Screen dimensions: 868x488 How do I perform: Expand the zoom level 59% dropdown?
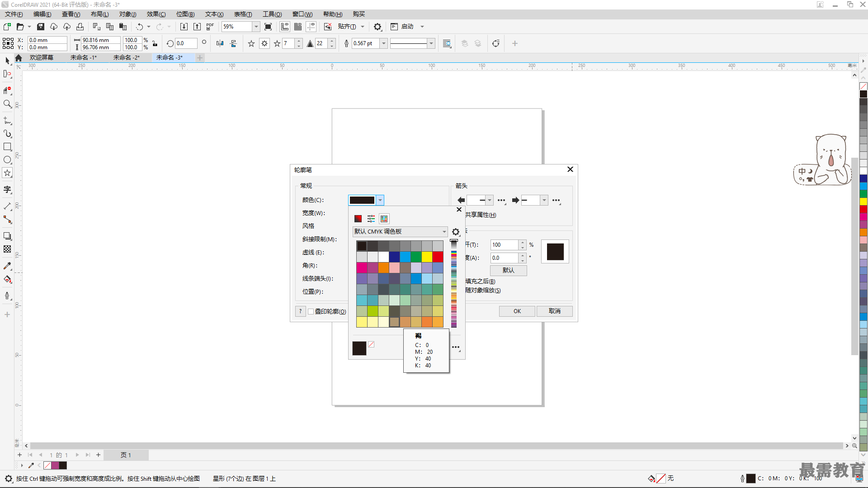256,27
